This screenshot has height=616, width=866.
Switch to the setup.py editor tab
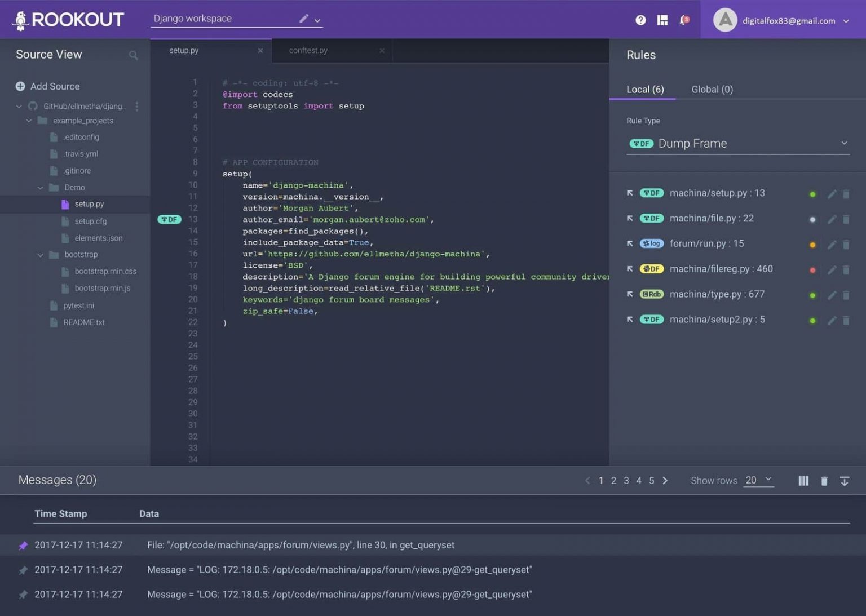pyautogui.click(x=211, y=50)
